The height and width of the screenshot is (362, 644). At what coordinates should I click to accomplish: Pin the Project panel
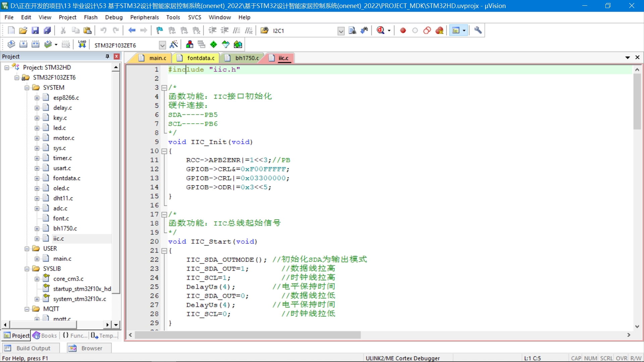pyautogui.click(x=107, y=56)
